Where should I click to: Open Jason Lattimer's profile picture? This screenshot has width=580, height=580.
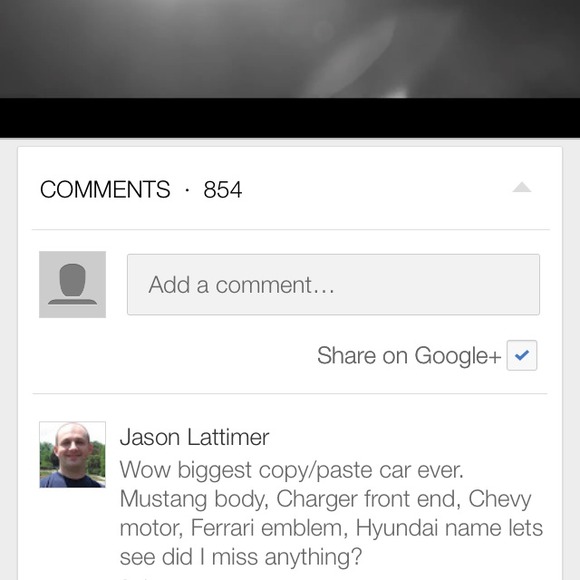(x=72, y=455)
